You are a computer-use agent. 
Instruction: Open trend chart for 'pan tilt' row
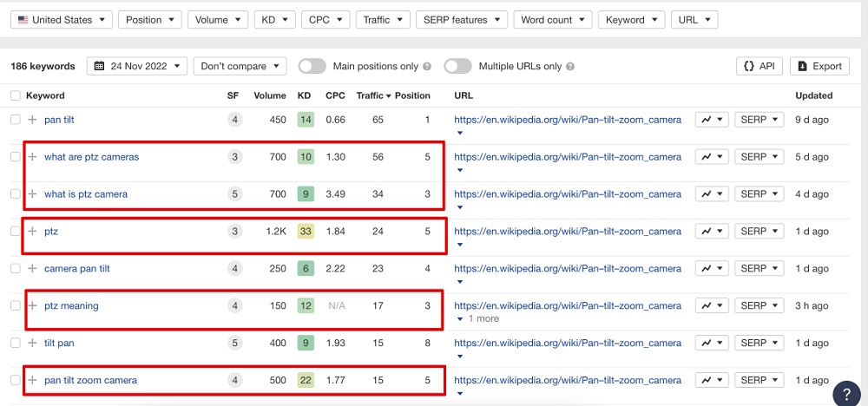click(712, 120)
